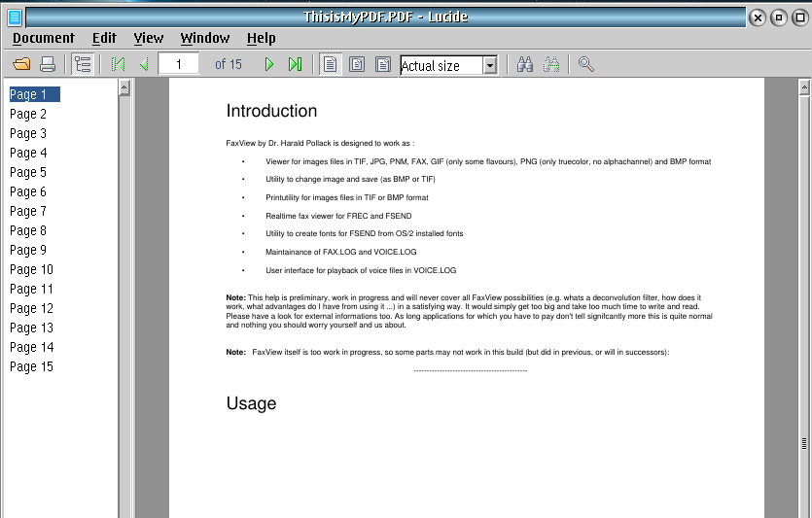Select Page 15 in navigation list

point(31,366)
